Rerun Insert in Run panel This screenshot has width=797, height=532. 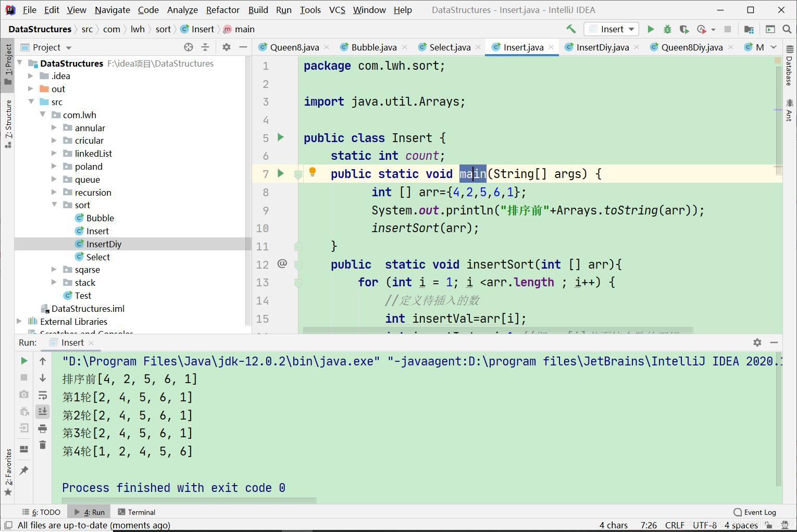tap(24, 361)
